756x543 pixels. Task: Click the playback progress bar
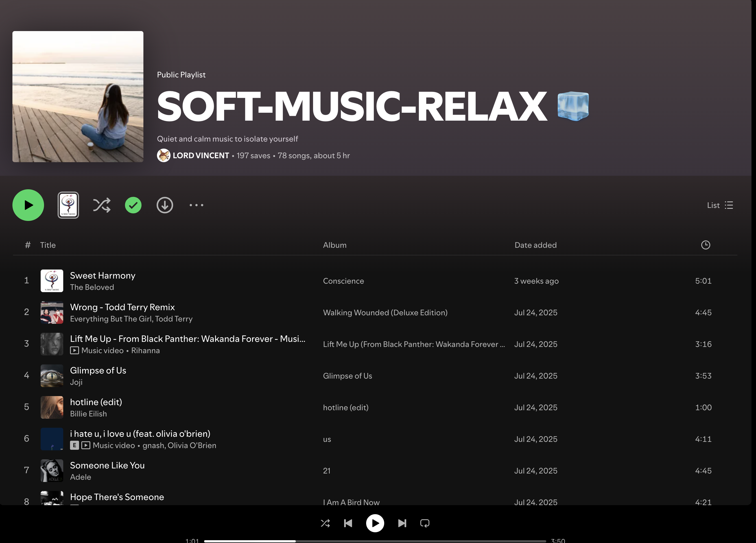click(375, 541)
